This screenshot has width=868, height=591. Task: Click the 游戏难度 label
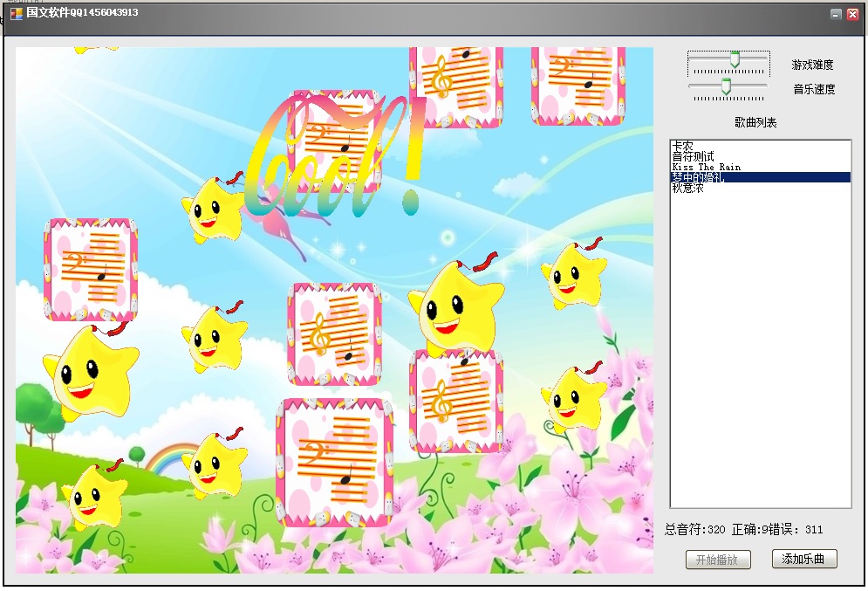point(812,65)
